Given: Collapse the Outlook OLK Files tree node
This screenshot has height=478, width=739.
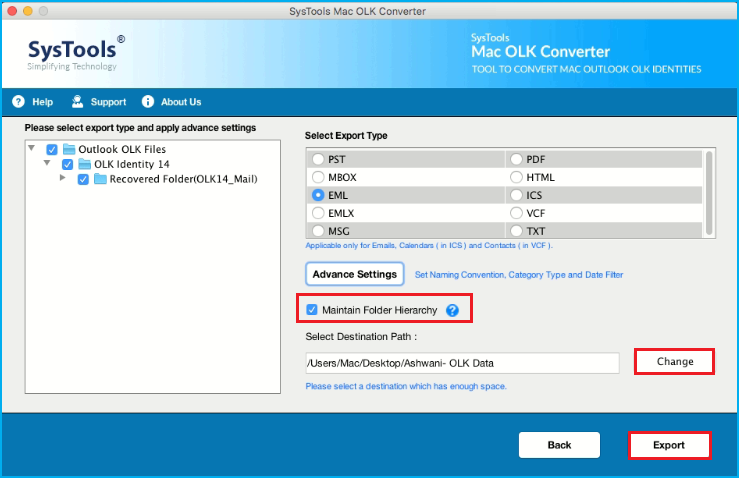Looking at the screenshot, I should (32, 148).
